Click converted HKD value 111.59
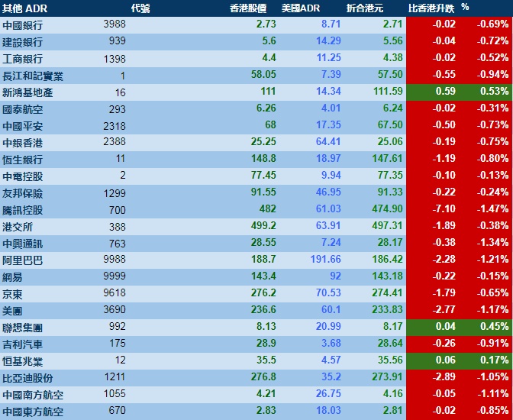This screenshot has width=513, height=420. click(388, 91)
